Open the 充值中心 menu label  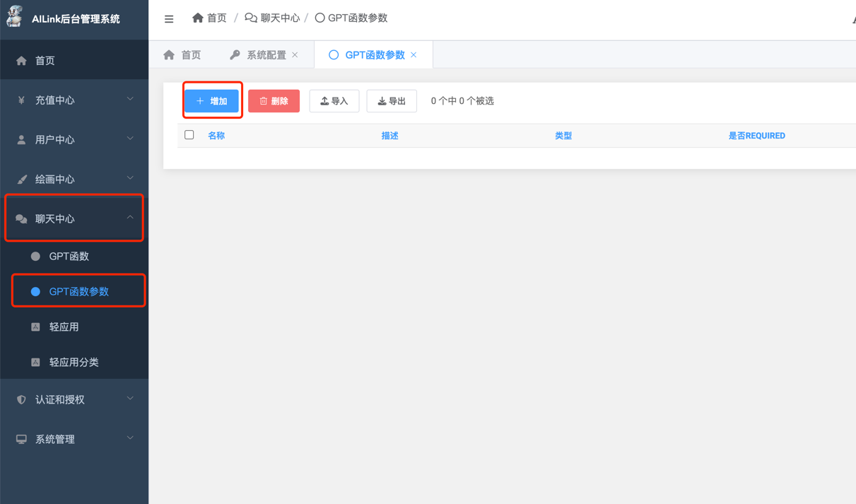click(x=55, y=100)
